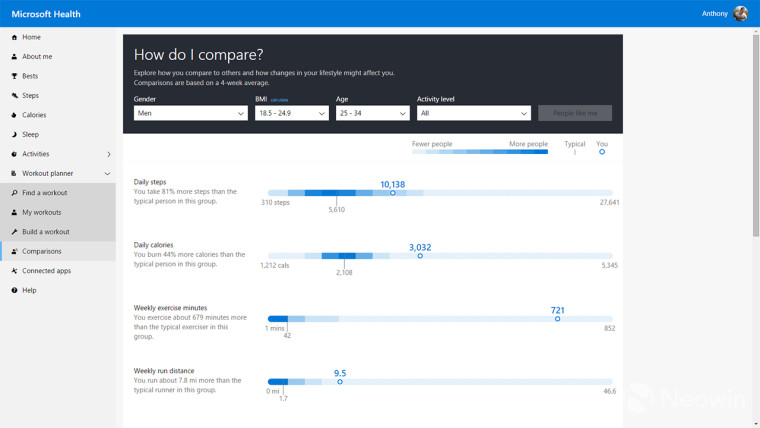The image size is (760, 428).
Task: Click the BMI calculate link
Action: coord(279,100)
